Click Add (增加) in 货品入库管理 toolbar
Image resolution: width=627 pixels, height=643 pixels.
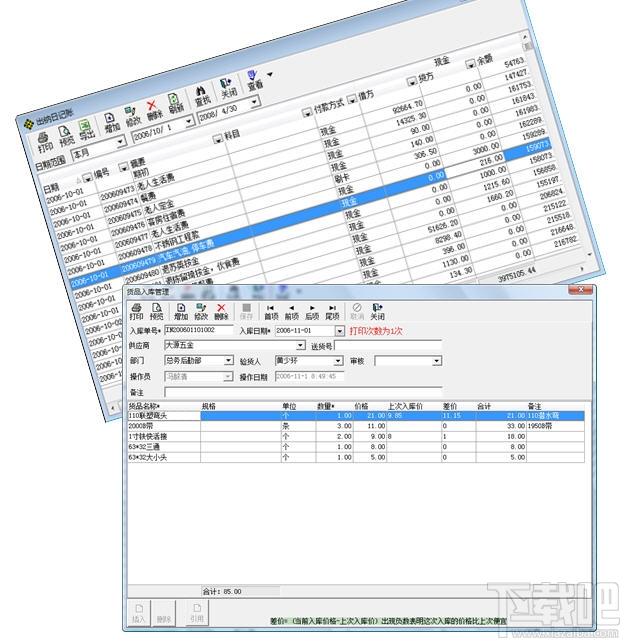181,312
